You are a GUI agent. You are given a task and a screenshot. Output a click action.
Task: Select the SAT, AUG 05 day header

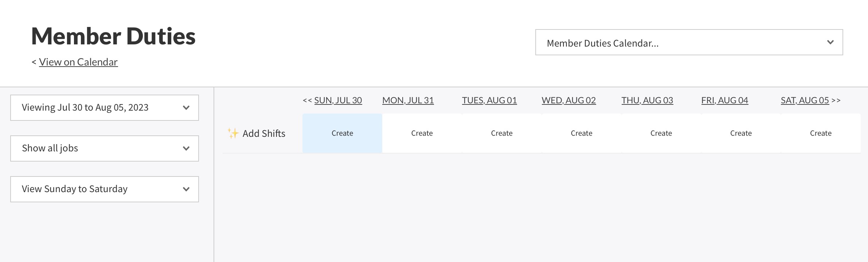point(805,100)
